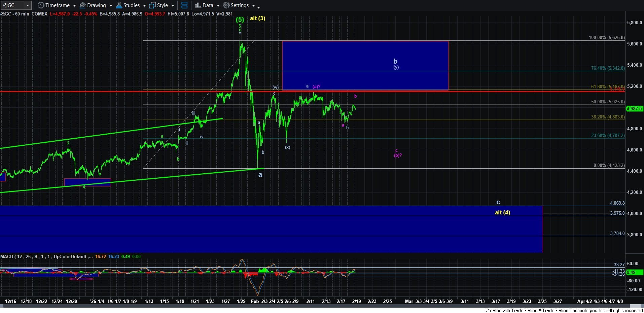Open the Data menu label

coord(208,5)
